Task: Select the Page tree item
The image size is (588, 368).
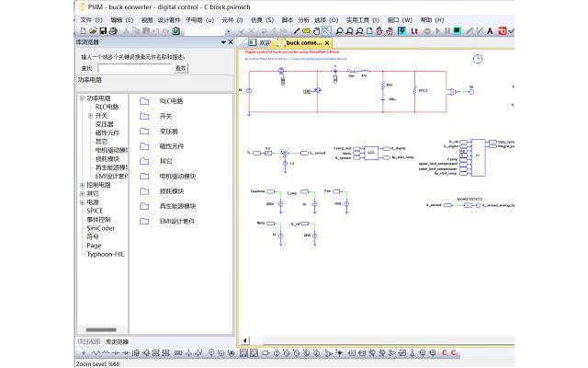Action: click(94, 246)
